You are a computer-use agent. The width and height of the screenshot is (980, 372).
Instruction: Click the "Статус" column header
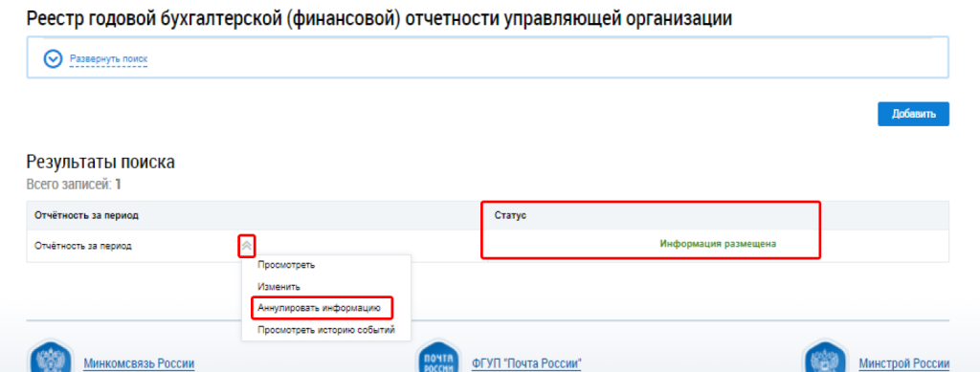click(x=510, y=215)
